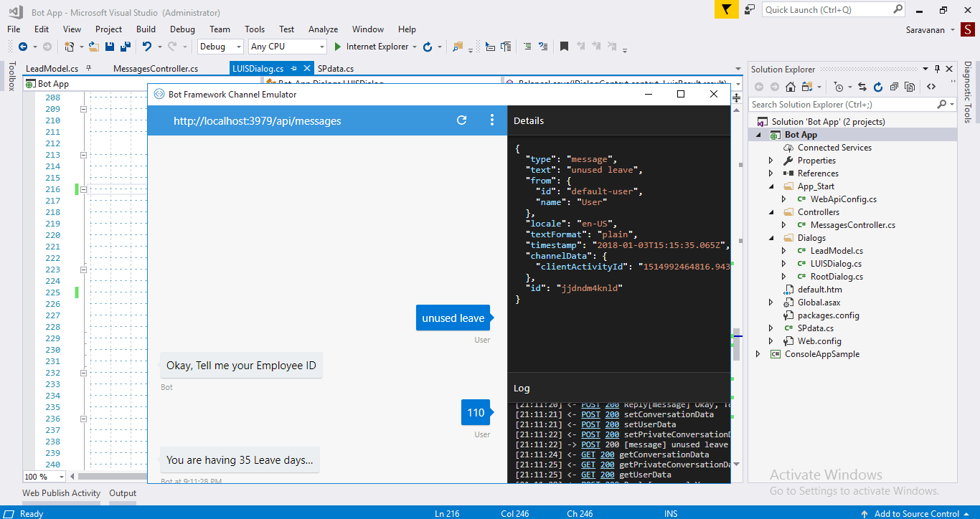
Task: Open the Tools menu
Action: tap(255, 29)
